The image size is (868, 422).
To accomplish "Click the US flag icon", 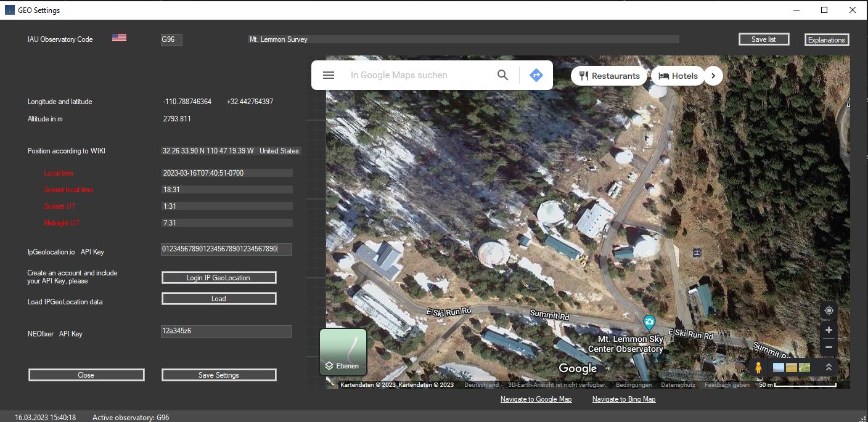I will (119, 38).
